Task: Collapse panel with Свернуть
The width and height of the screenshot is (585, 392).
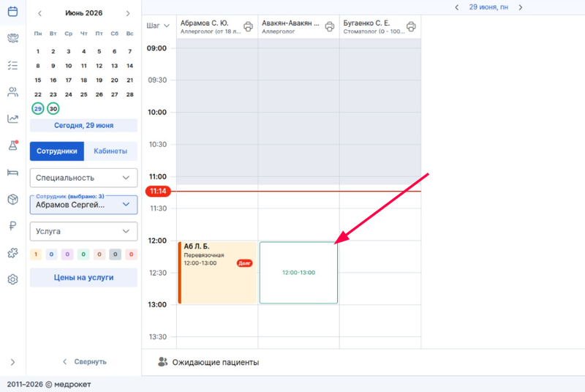Action: point(85,362)
